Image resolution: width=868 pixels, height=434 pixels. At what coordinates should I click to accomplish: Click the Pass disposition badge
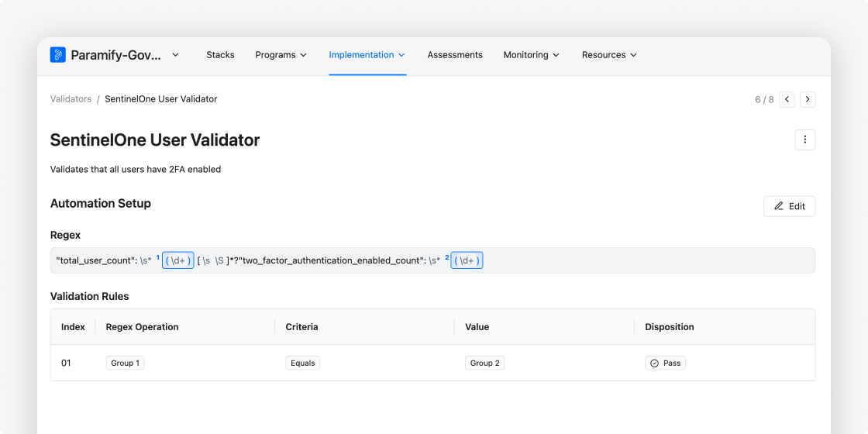[x=665, y=363]
